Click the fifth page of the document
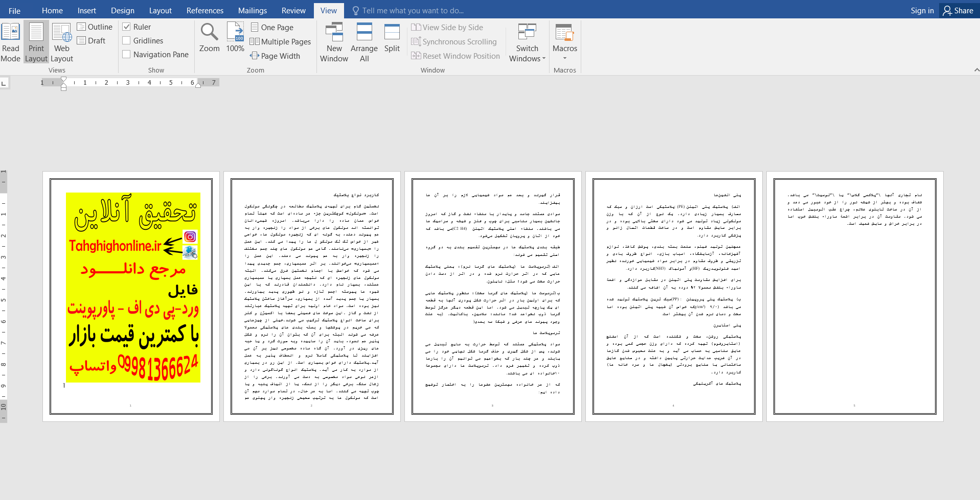The width and height of the screenshot is (980, 500). (855, 296)
